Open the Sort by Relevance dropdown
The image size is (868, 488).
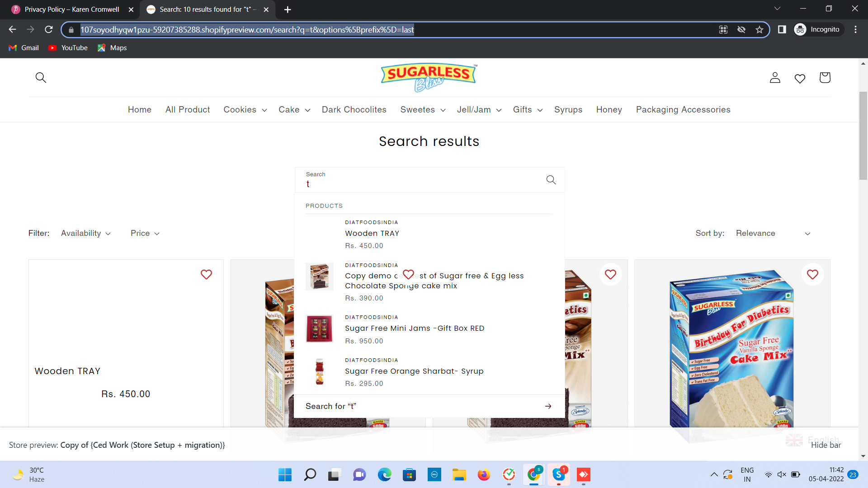[x=773, y=233]
